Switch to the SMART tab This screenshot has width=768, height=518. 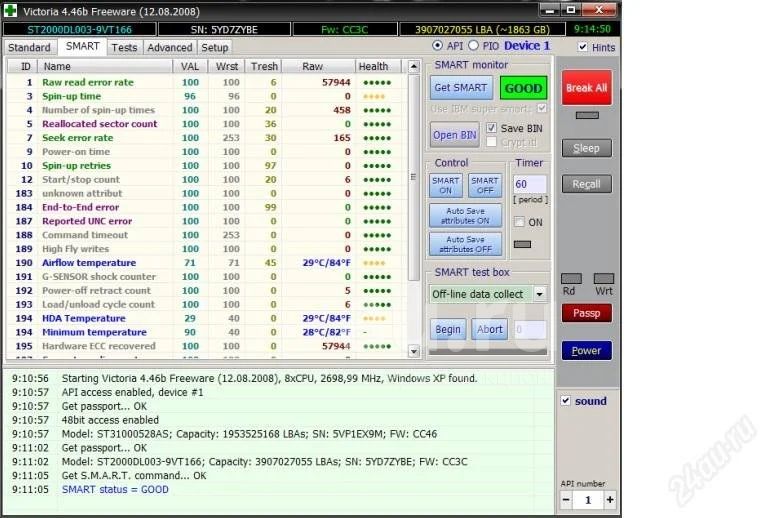82,47
